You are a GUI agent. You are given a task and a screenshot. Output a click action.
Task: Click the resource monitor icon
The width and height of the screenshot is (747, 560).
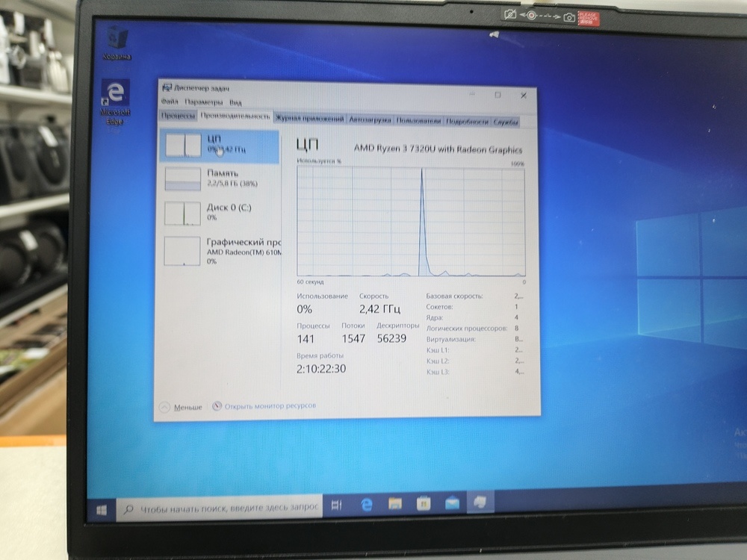pyautogui.click(x=217, y=405)
